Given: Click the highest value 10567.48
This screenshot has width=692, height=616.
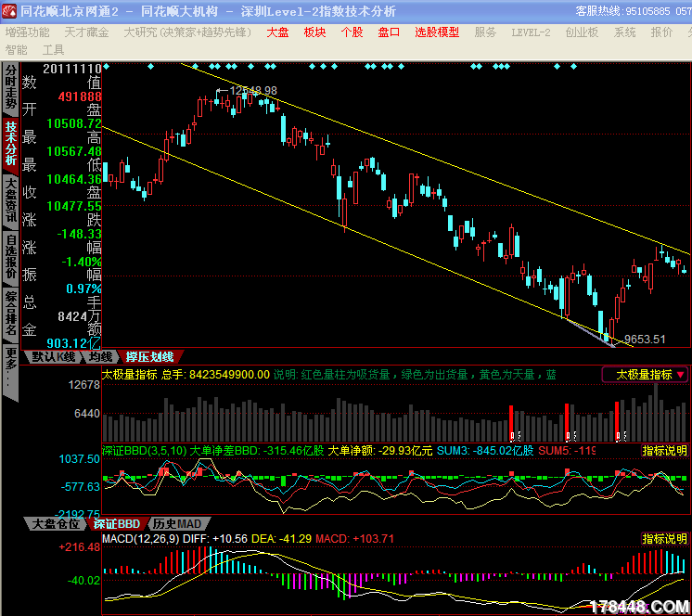Looking at the screenshot, I should pos(74,151).
